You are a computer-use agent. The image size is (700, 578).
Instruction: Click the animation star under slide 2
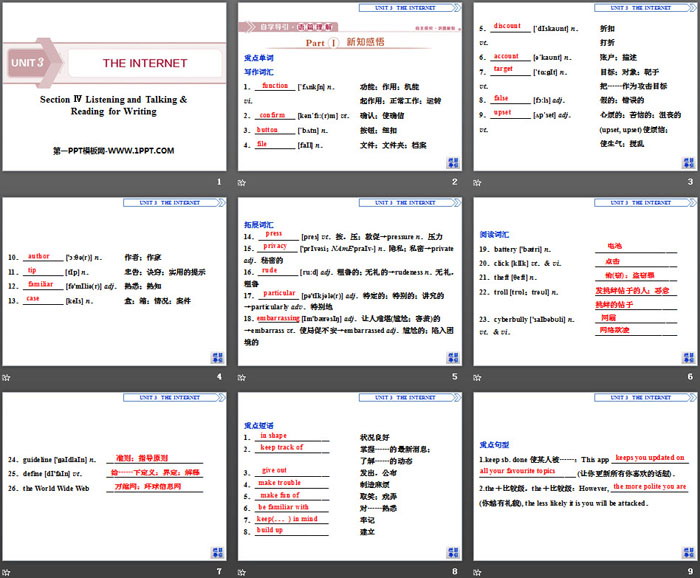pos(242,183)
